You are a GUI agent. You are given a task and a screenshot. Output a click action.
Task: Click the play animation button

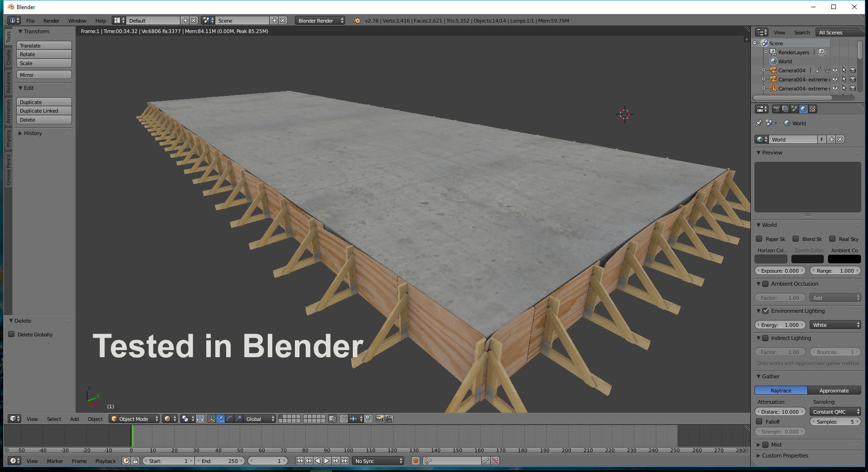click(327, 461)
